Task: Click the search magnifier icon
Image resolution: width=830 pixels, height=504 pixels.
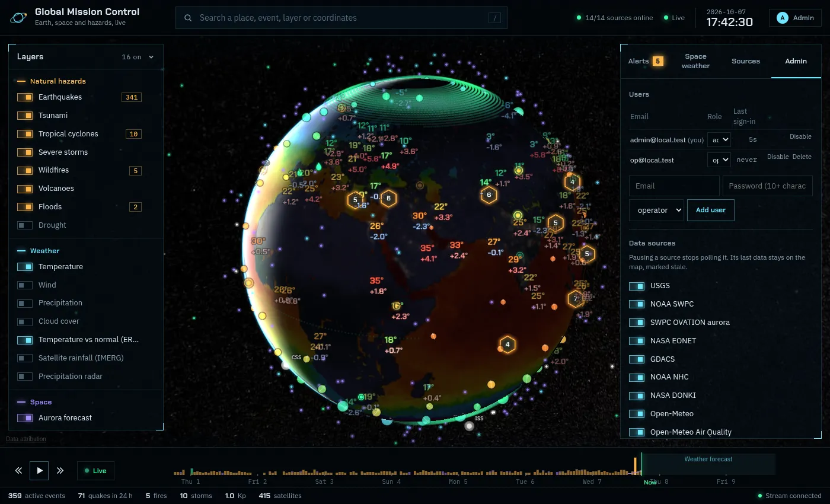Action: [188, 18]
